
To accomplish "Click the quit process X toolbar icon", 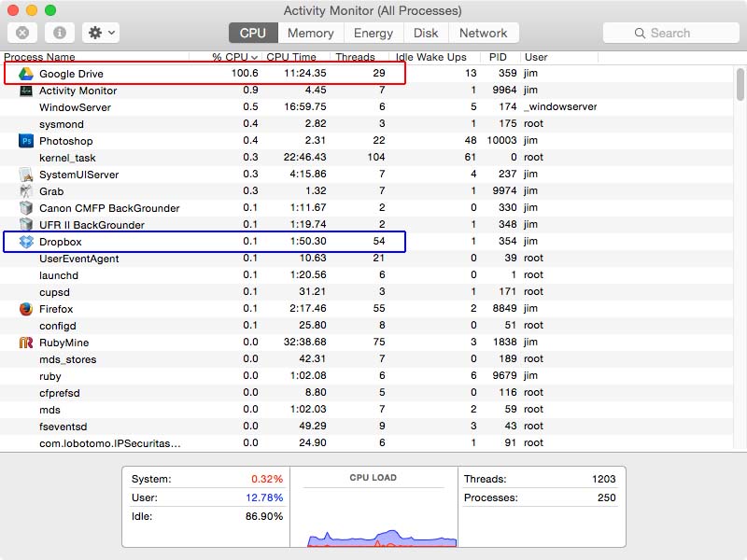I will point(21,32).
